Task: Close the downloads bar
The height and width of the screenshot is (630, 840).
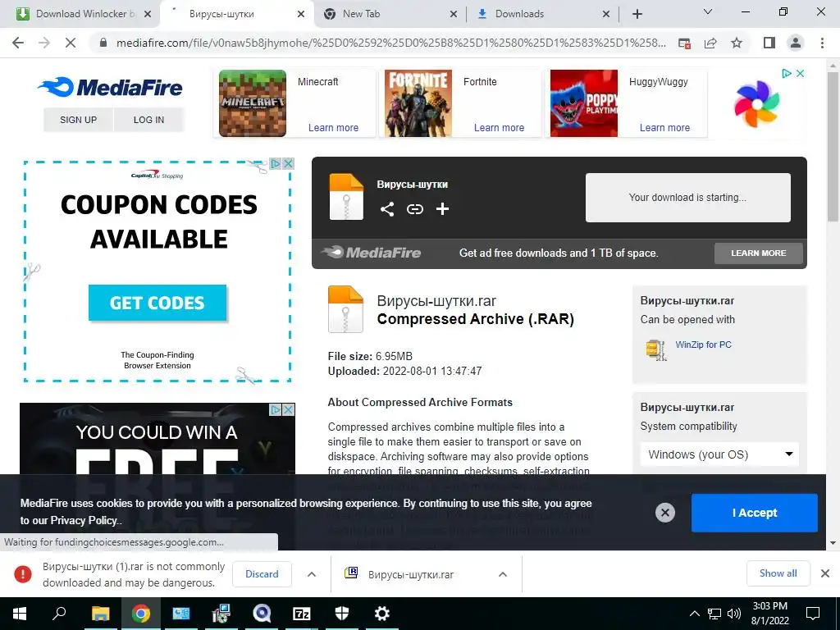Action: [x=825, y=573]
